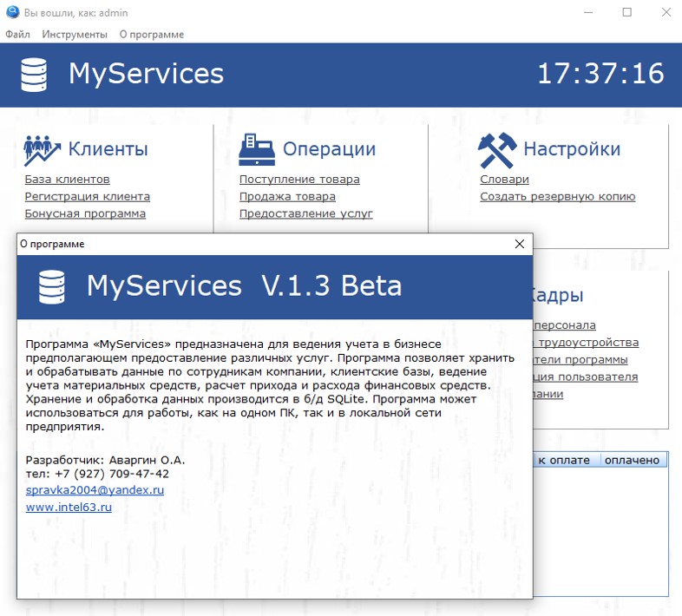Open Словари link under Настройки

[x=504, y=180]
